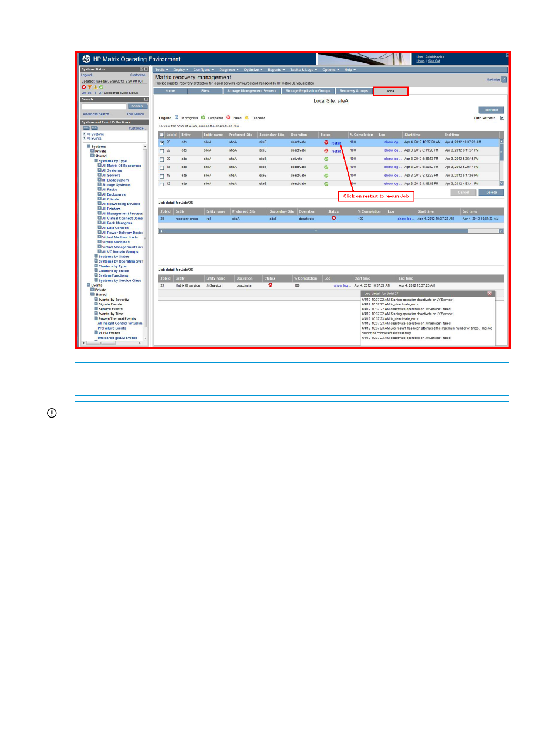Expand the Events by Severity tree node
Viewport: 560px width, 746px height.
point(96,300)
